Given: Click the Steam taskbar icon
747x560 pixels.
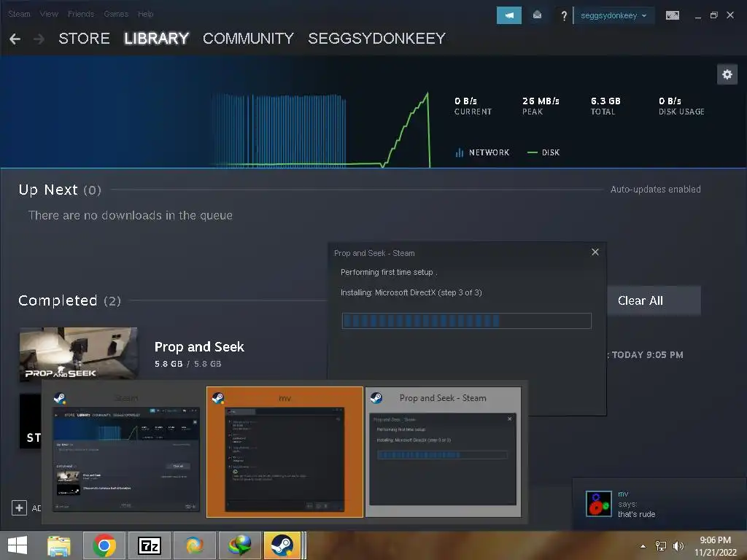Looking at the screenshot, I should 282,545.
